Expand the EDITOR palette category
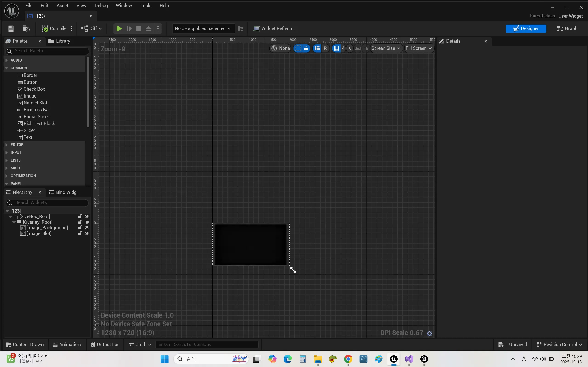Viewport: 588px width, 367px height. [x=7, y=145]
